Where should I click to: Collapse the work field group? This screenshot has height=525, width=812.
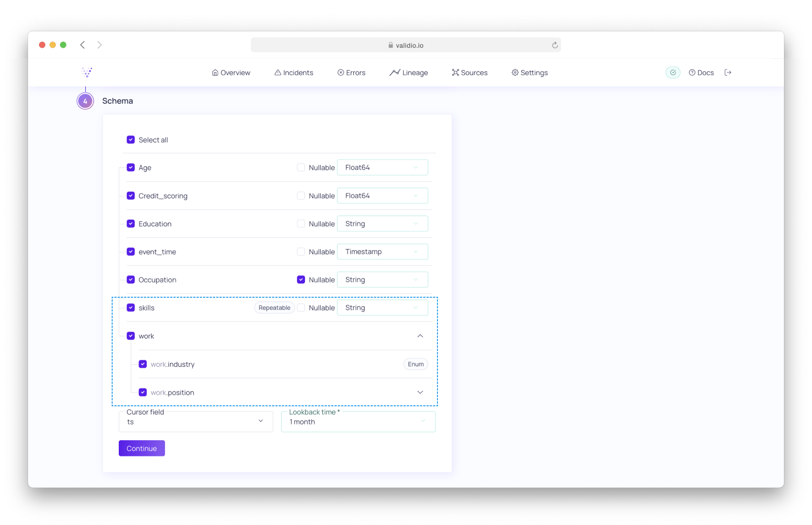pos(420,336)
